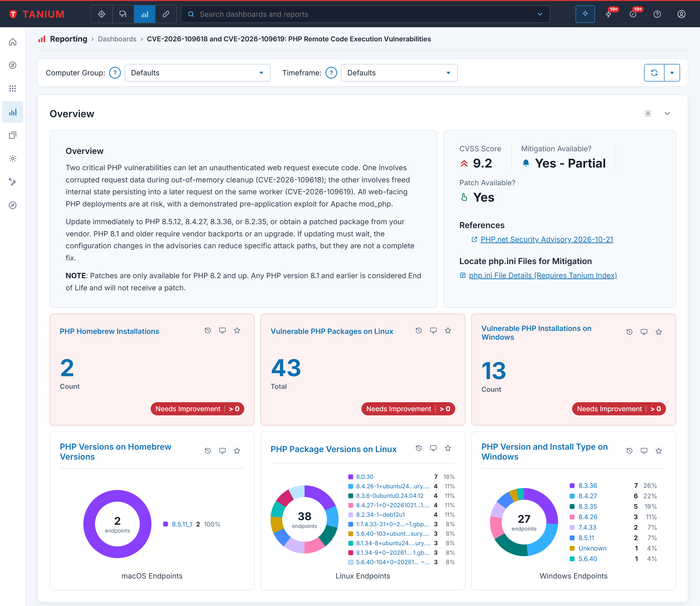700x606 pixels.
Task: Star PHP Versions on Homebrew Versions chart
Action: pos(237,451)
